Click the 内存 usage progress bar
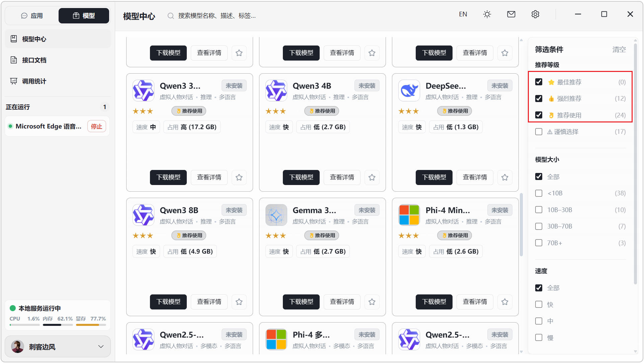The image size is (644, 363). [x=58, y=325]
